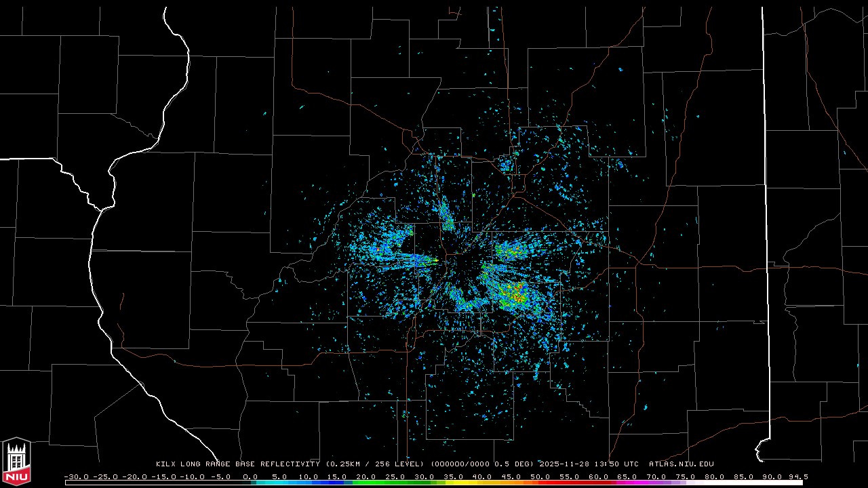Click the KILX Long Range Base Reflectivity title
Viewport: 868px width, 488px height.
pyautogui.click(x=238, y=464)
